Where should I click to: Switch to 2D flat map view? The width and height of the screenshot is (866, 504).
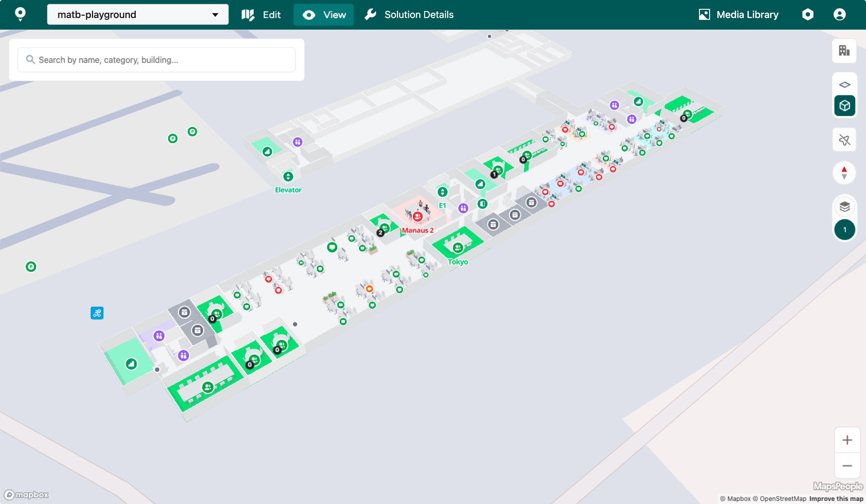[844, 84]
